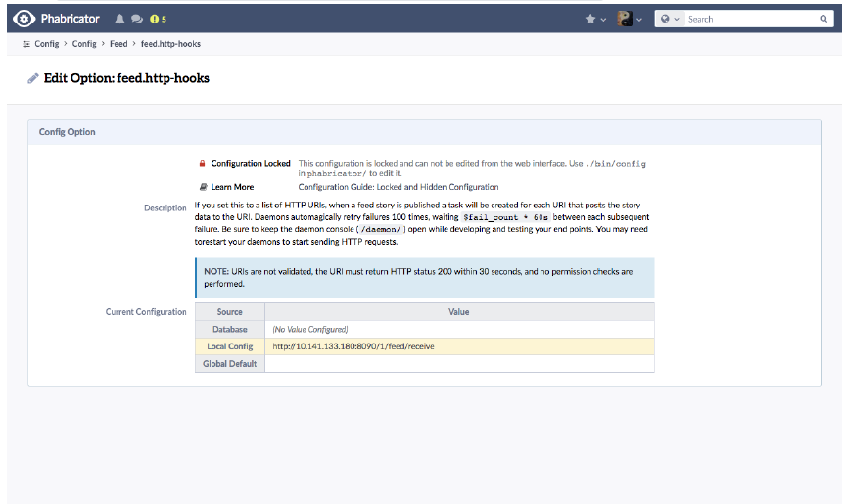Select the Local Config URL value
Viewport: 847px width, 504px height.
coord(353,346)
